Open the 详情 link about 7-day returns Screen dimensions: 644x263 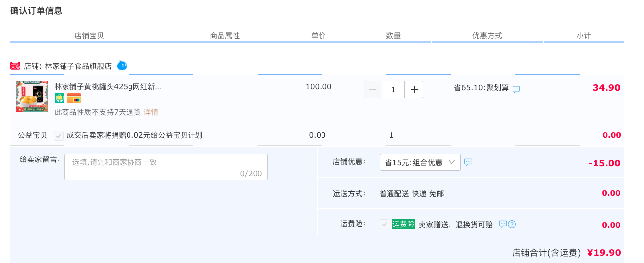(151, 112)
